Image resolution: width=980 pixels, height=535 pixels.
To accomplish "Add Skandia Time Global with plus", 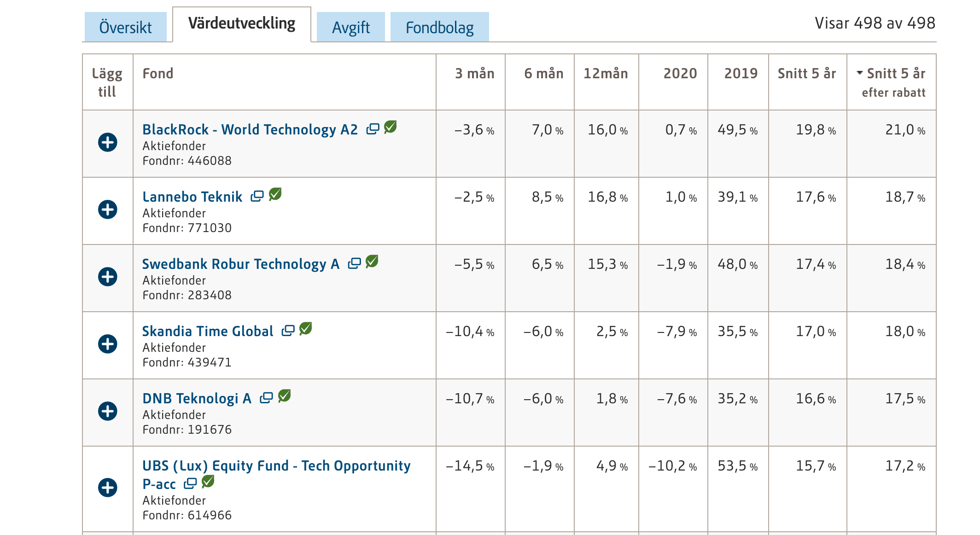I will [108, 344].
